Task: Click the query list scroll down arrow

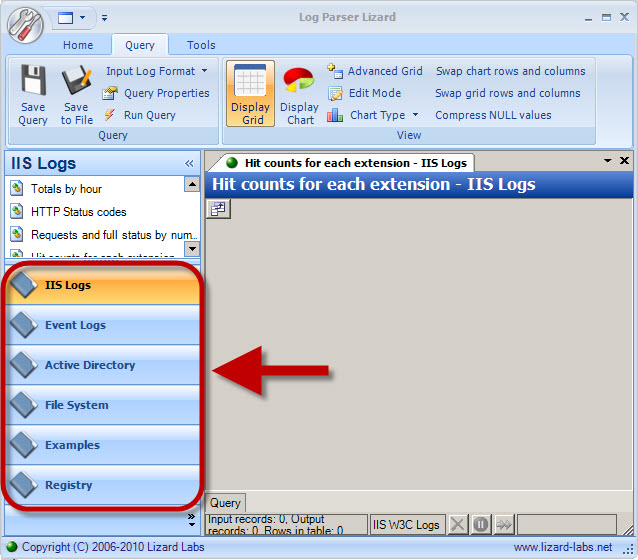Action: click(192, 248)
